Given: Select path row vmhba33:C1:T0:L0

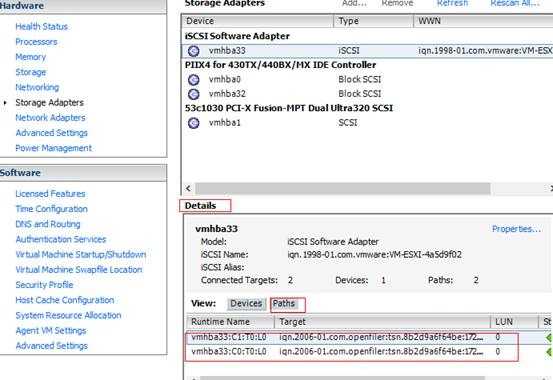Looking at the screenshot, I should point(369,338).
